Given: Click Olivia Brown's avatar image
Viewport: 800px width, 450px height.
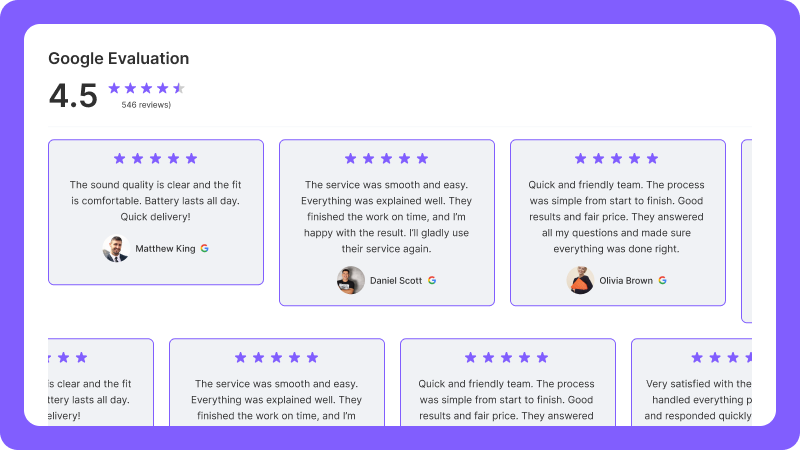Looking at the screenshot, I should pos(580,281).
